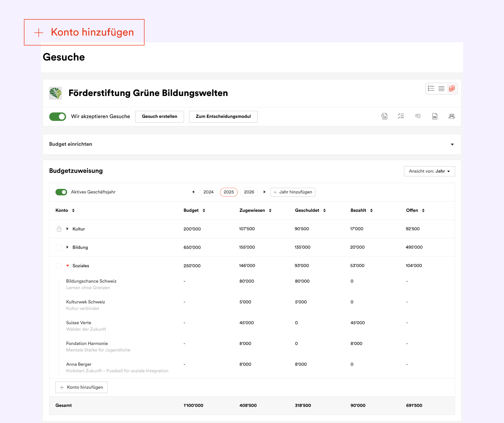Switch to the bulleted list view icon
This screenshot has height=423, width=504.
click(x=431, y=88)
